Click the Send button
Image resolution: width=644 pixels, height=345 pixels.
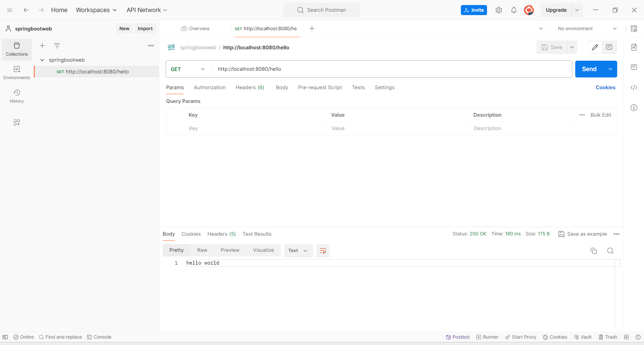(589, 69)
